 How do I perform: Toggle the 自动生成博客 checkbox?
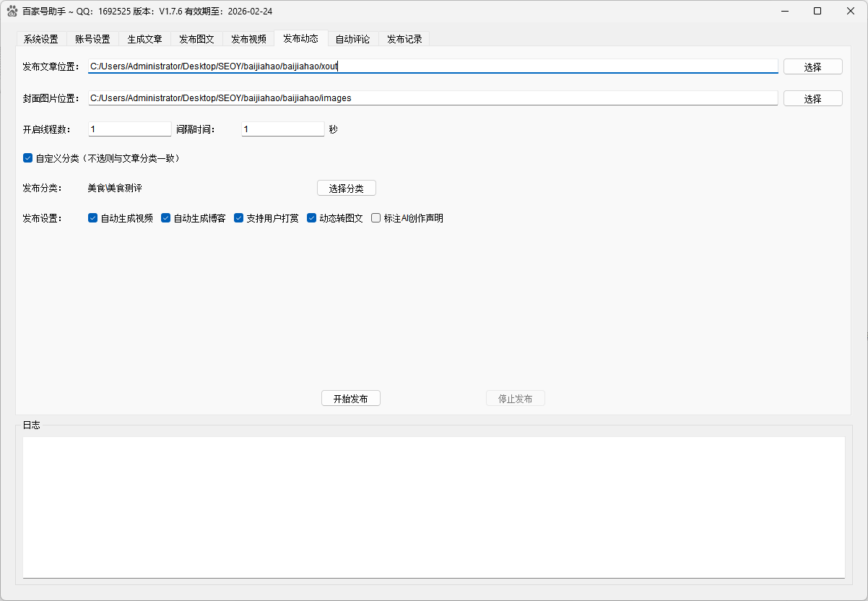tap(166, 217)
